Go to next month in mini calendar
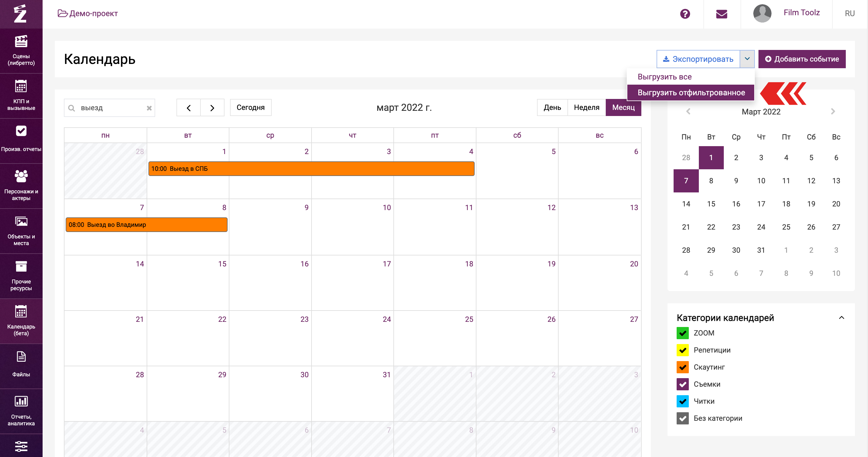 point(833,111)
